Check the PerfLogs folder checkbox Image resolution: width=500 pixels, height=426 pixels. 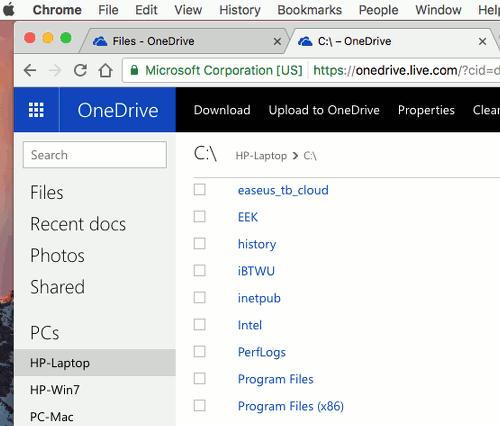tap(200, 352)
